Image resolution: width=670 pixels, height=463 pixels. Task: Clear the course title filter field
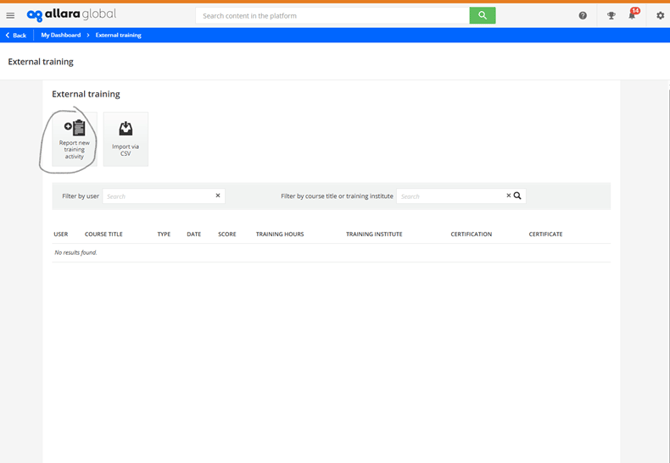508,196
